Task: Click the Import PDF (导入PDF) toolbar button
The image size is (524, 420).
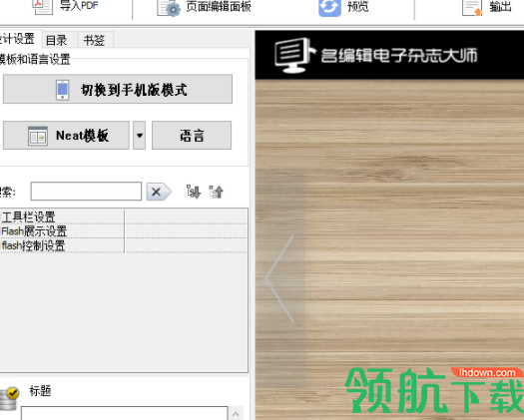Action: point(66,6)
